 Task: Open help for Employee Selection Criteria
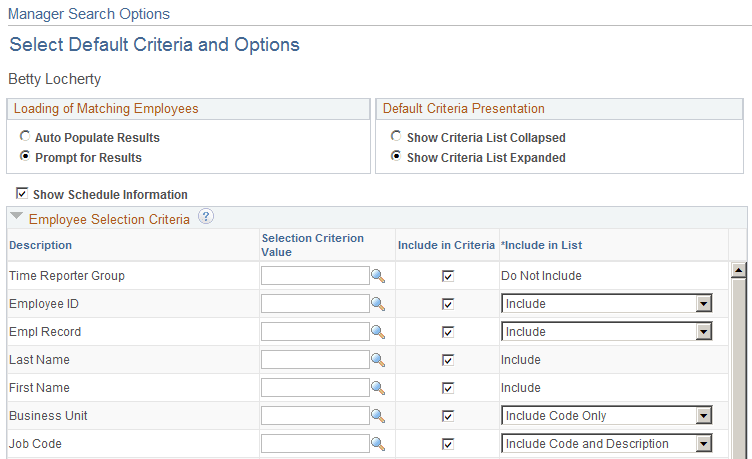pos(206,217)
